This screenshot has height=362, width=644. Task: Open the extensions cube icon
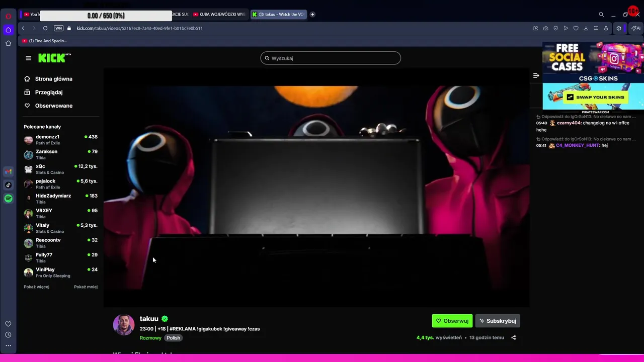click(x=619, y=28)
